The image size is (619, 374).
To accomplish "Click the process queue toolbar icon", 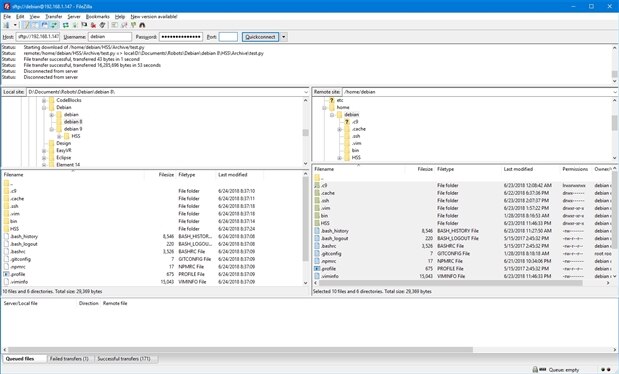I will (x=75, y=25).
